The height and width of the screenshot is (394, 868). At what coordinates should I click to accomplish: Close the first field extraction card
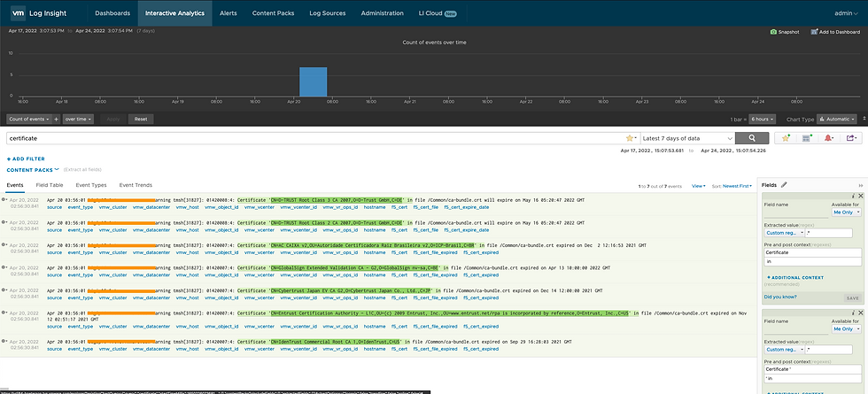click(x=860, y=196)
